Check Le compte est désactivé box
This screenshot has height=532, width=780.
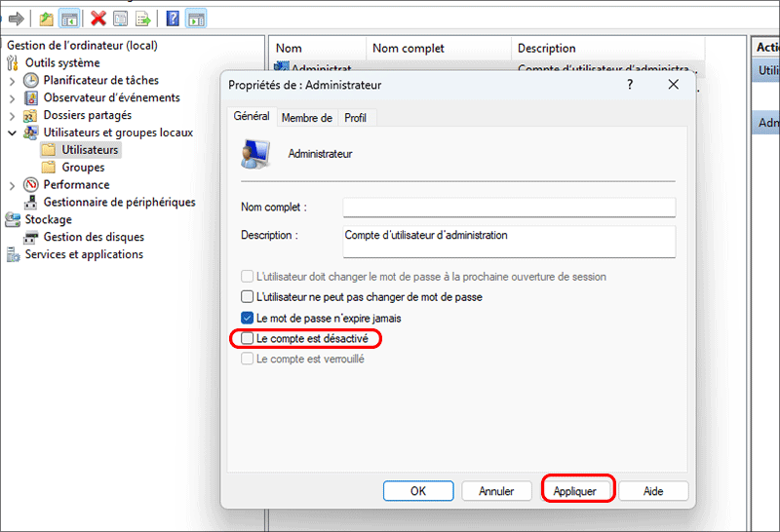247,338
